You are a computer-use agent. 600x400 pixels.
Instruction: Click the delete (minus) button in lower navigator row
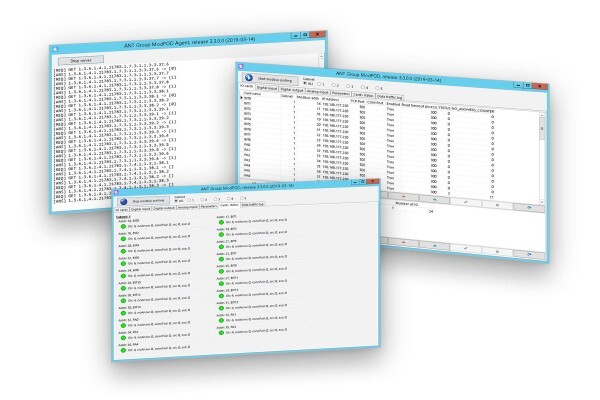[404, 242]
